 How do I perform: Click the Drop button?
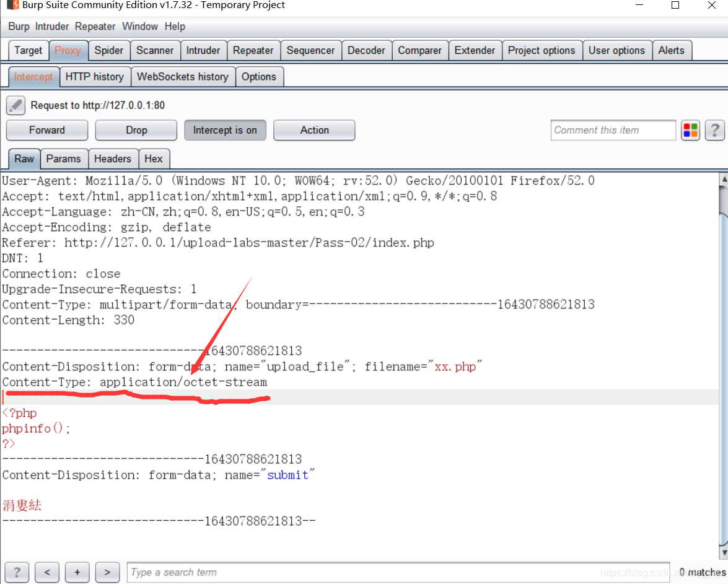136,130
